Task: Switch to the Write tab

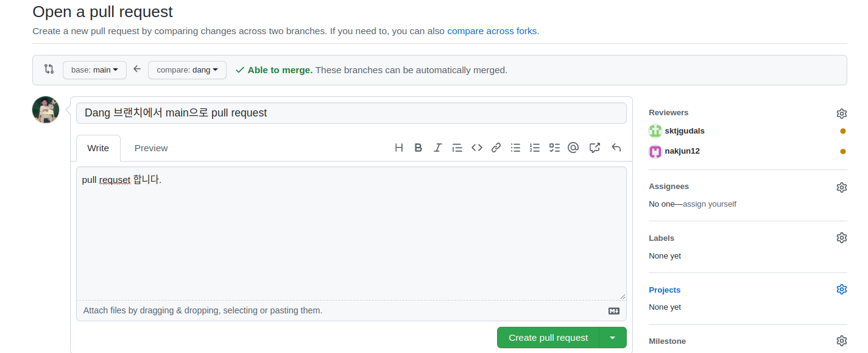Action: [x=98, y=148]
